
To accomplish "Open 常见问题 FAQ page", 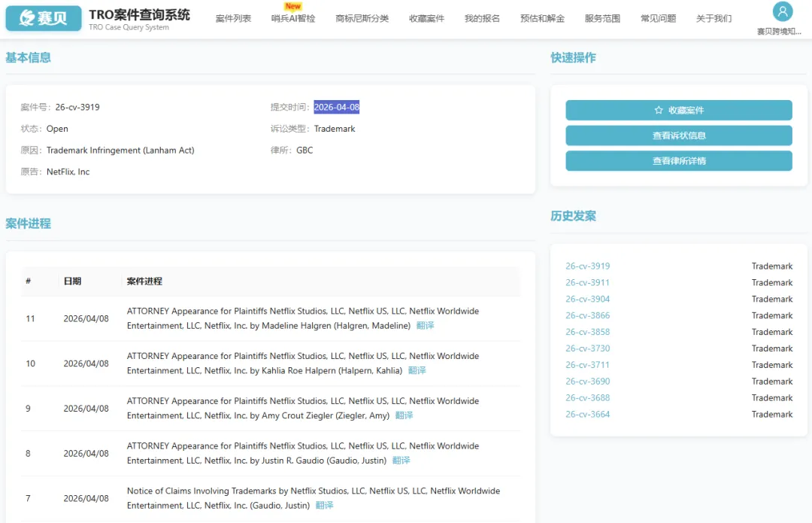I will click(658, 19).
